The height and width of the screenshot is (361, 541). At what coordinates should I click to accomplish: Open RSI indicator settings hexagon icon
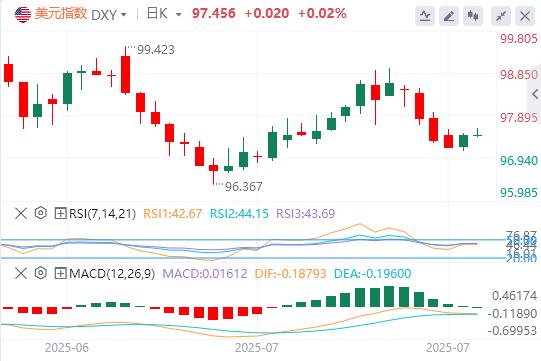tap(41, 213)
